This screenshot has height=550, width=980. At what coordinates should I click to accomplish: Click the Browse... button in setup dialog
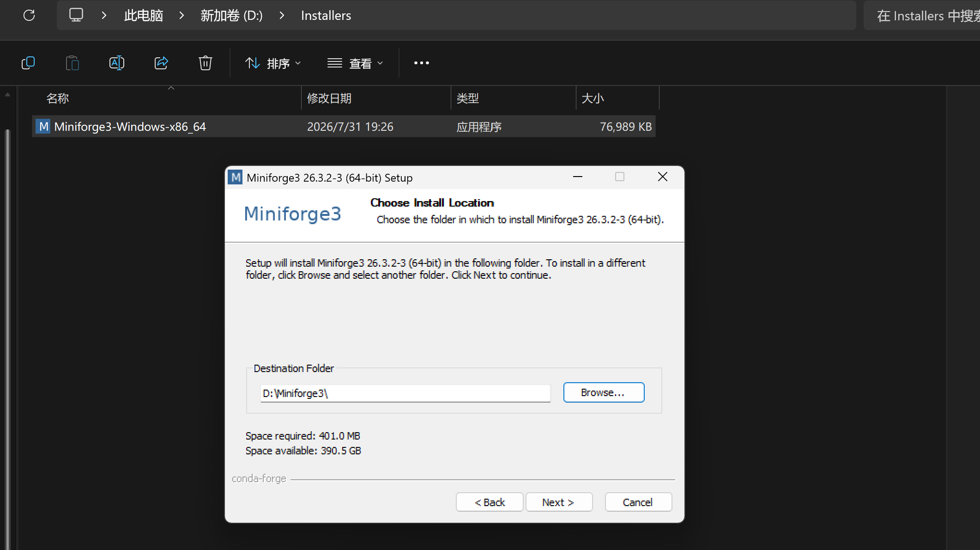pos(604,392)
